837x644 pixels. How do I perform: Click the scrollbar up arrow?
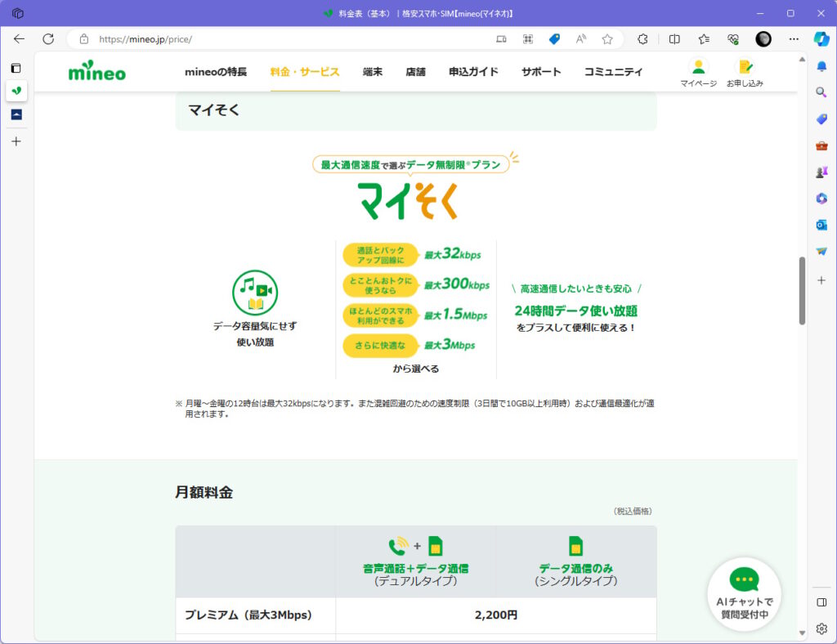point(802,59)
